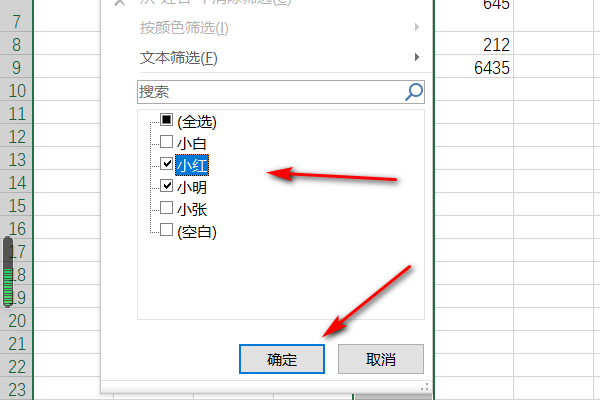Select the 小红 list label
The width and height of the screenshot is (600, 400).
[192, 165]
